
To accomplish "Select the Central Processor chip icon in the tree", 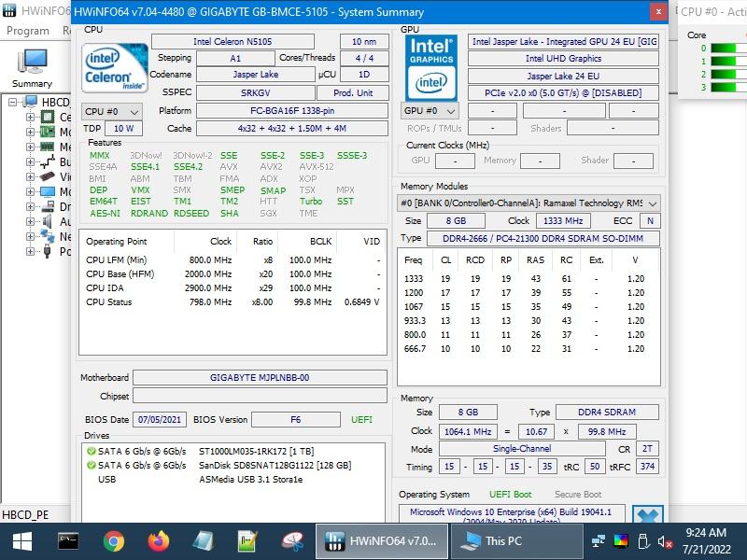I will [48, 118].
